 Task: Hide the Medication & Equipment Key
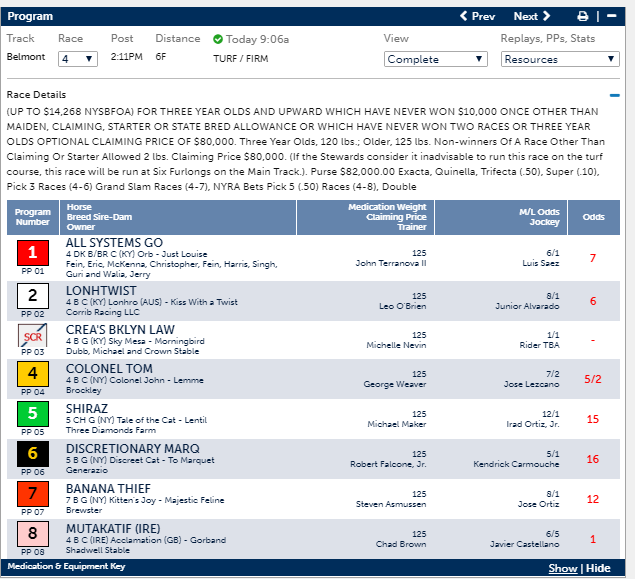[x=598, y=568]
